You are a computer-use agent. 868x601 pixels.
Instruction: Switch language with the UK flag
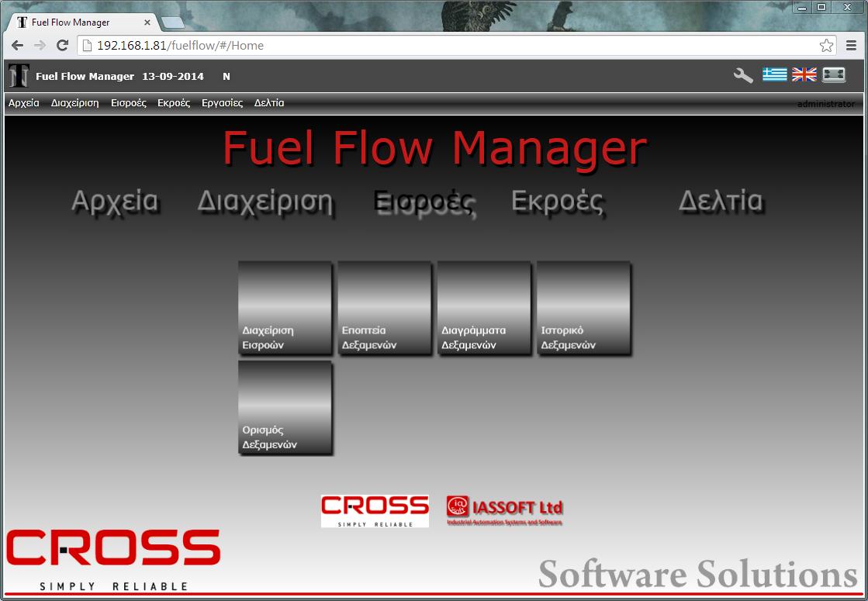804,74
